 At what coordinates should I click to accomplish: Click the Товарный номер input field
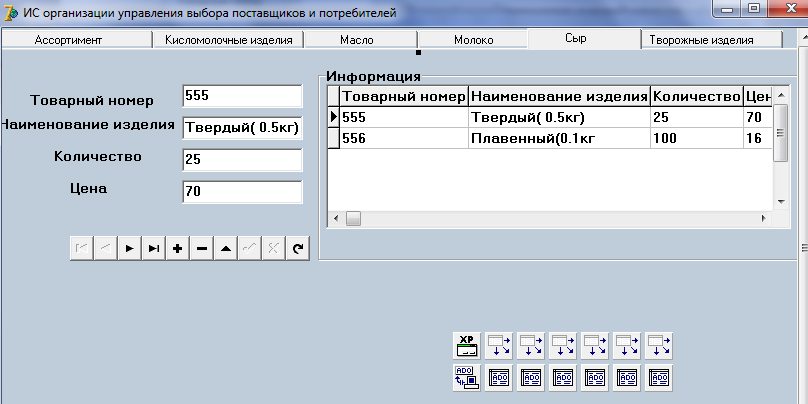click(x=242, y=96)
